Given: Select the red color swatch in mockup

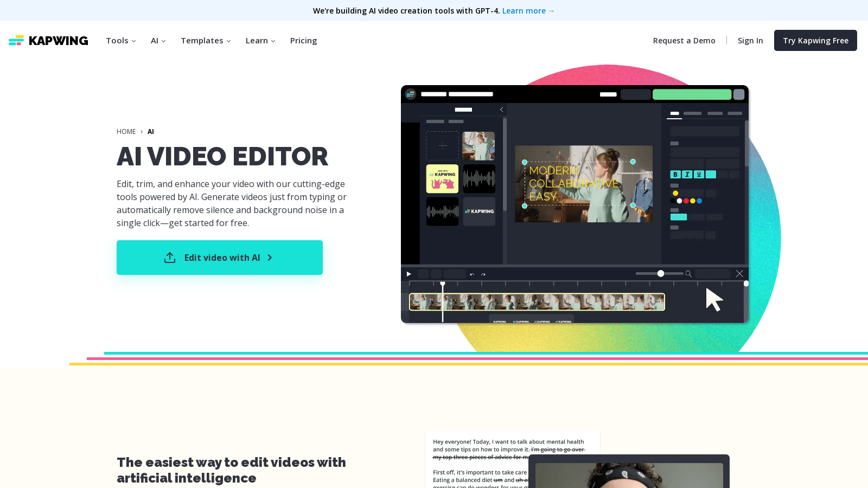Looking at the screenshot, I should [686, 201].
